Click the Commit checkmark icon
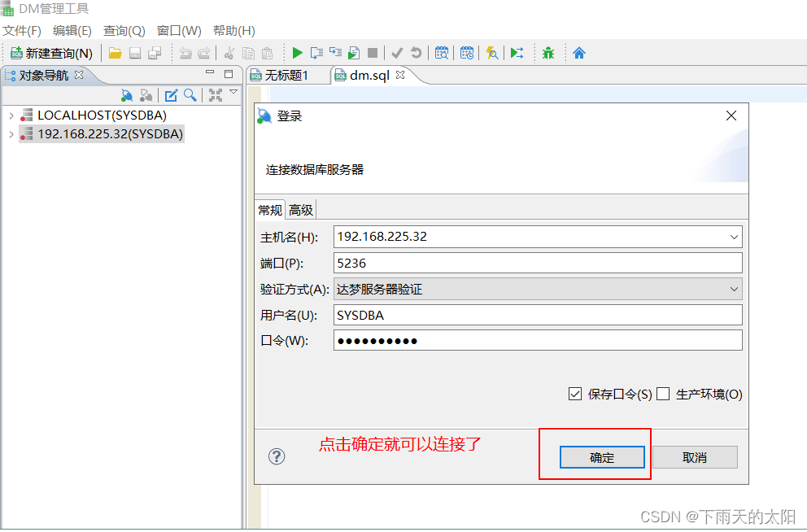The image size is (807, 532). coord(397,53)
